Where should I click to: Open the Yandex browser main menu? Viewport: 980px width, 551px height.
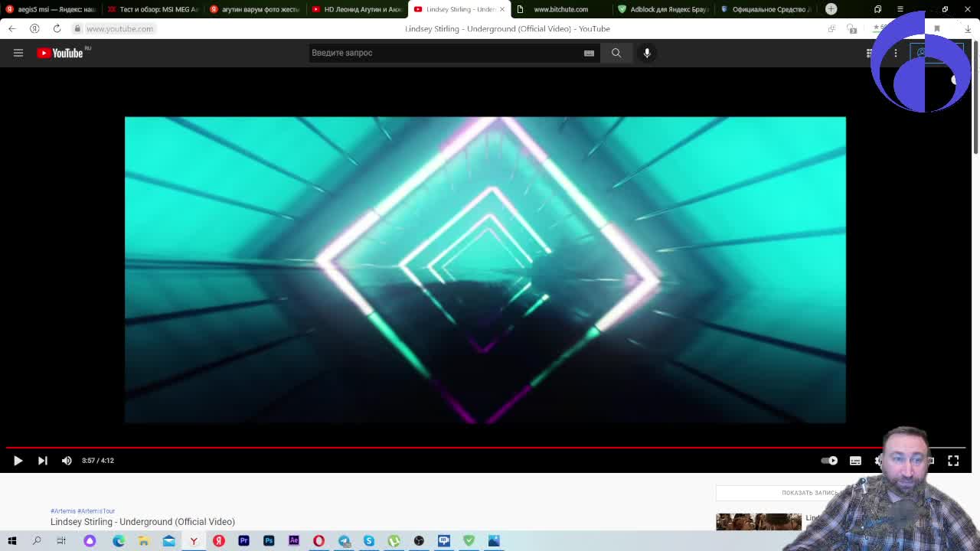900,9
